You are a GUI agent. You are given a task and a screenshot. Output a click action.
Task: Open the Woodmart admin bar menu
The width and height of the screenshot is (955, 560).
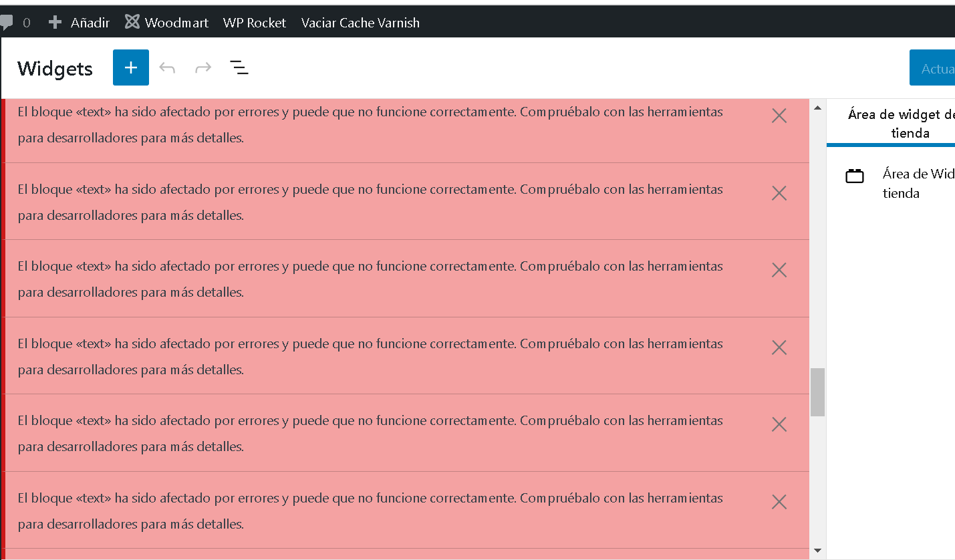(x=166, y=23)
